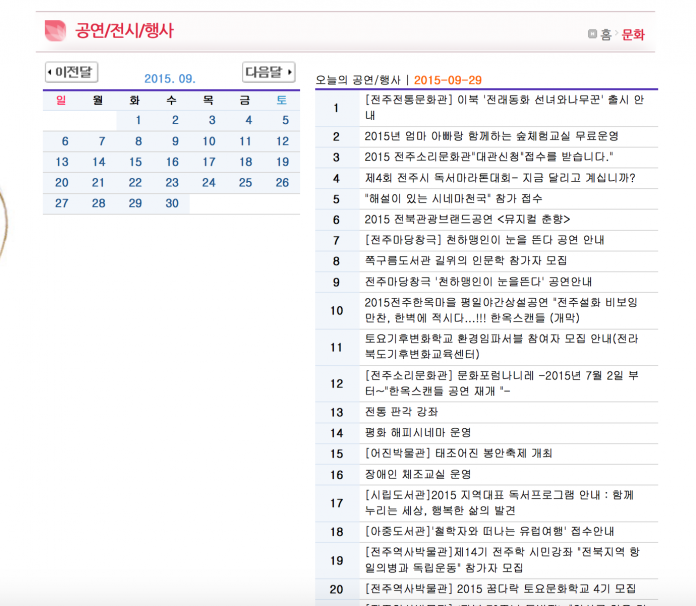
Task: Select September 29 in calendar
Action: click(135, 203)
